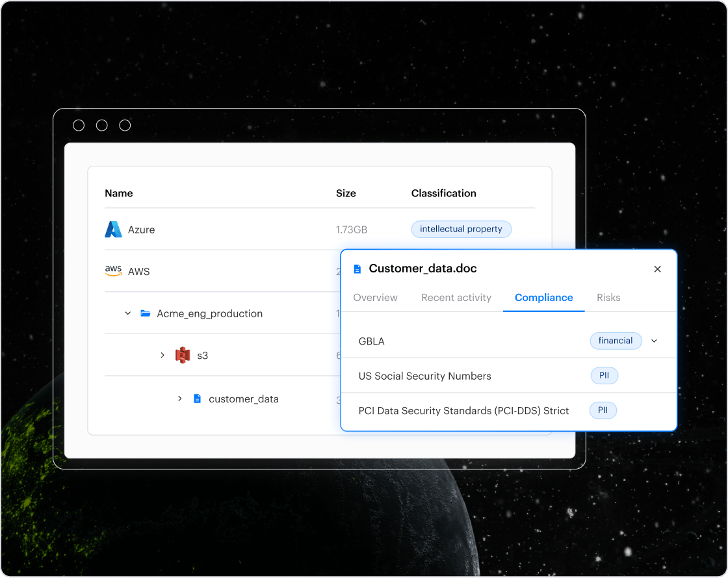Screen dimensions: 728x578
Task: Switch to the Overview tab
Action: 375,298
